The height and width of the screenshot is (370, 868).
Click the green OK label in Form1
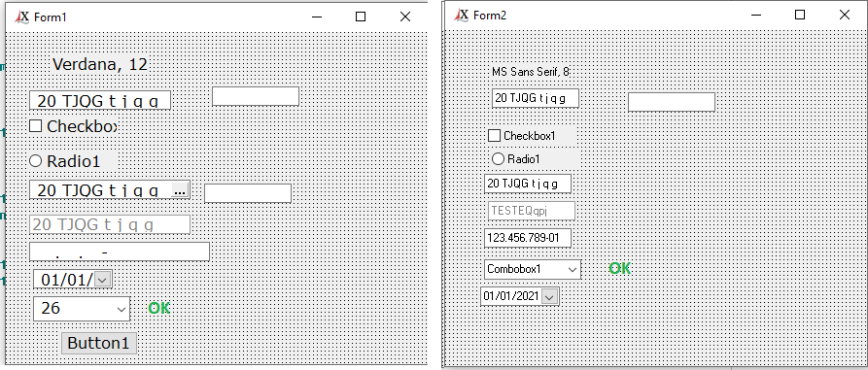click(x=159, y=308)
